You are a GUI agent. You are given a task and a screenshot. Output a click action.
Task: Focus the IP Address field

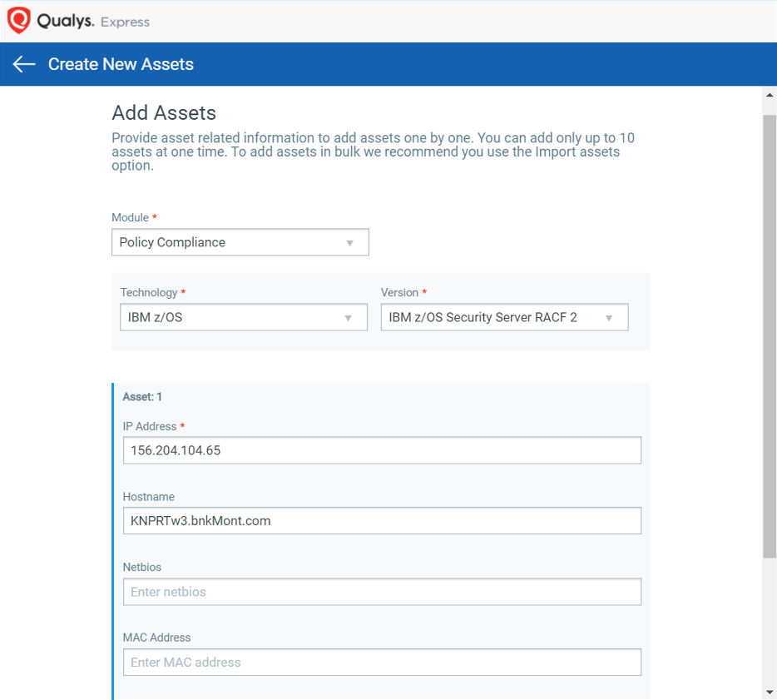tap(382, 450)
